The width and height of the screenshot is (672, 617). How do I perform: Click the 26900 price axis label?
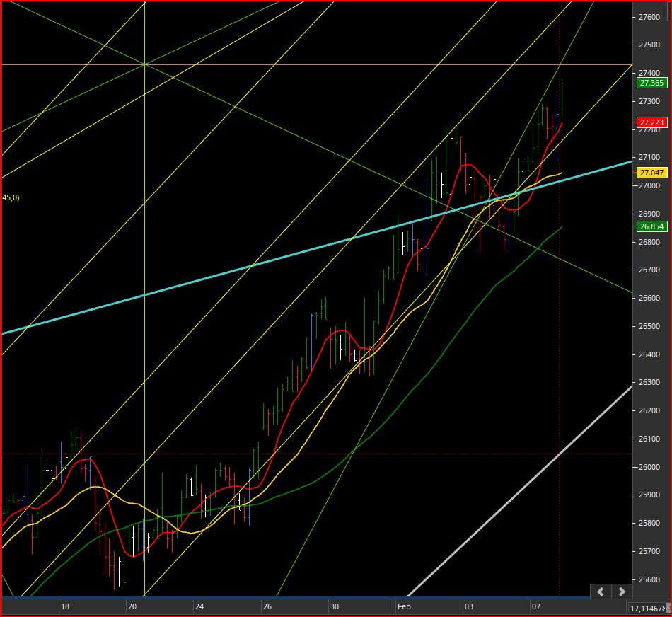click(x=649, y=214)
